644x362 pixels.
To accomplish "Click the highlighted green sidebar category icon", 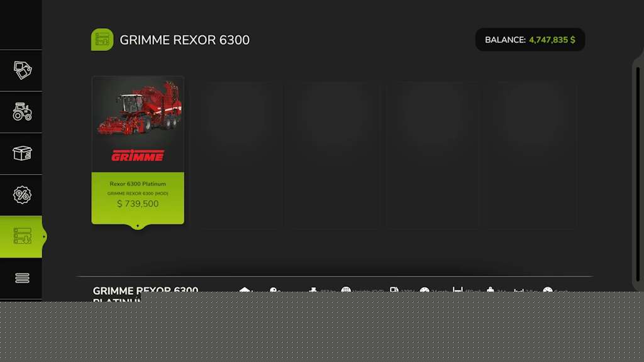I will point(22,236).
